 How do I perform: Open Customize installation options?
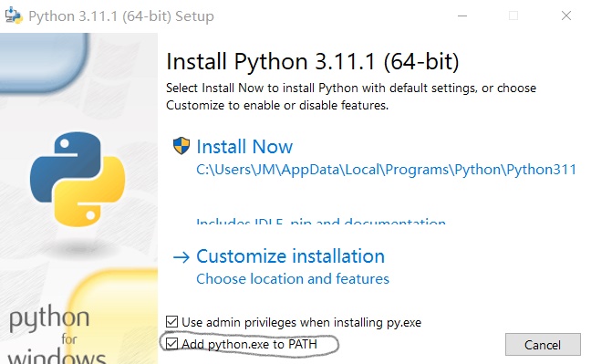pos(290,256)
